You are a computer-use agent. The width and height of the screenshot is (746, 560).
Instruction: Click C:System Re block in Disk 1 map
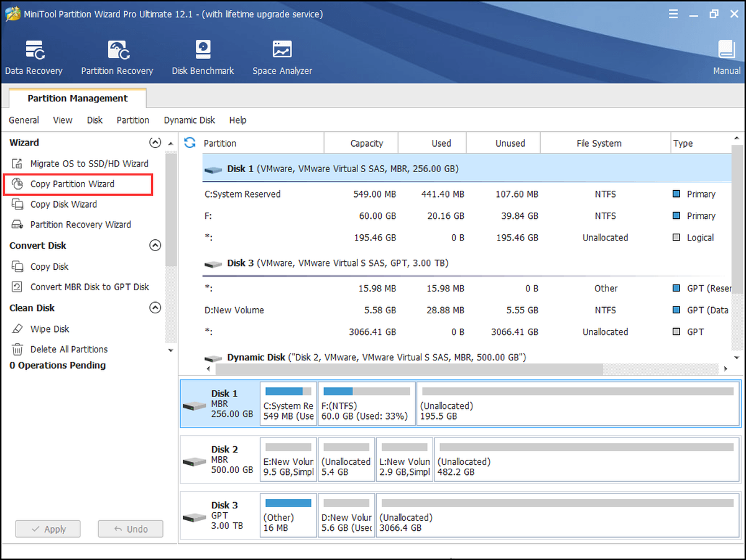(x=288, y=403)
